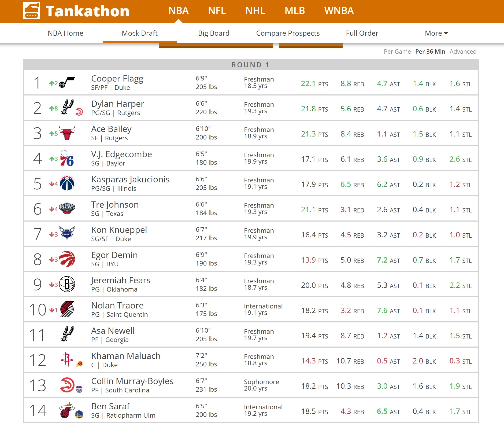Open the NHL section
504x423 pixels.
point(255,11)
